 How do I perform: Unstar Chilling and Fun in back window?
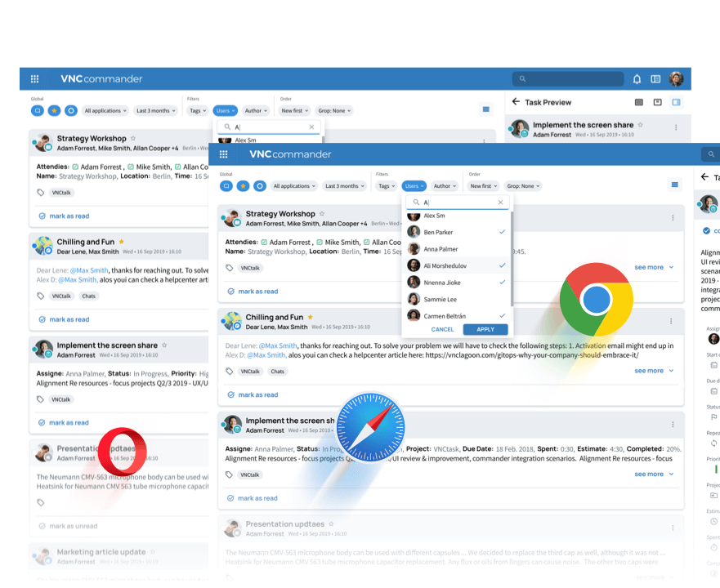pyautogui.click(x=121, y=242)
